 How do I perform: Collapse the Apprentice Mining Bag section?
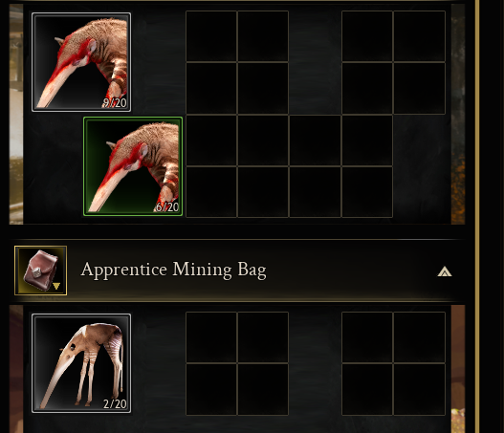(445, 271)
